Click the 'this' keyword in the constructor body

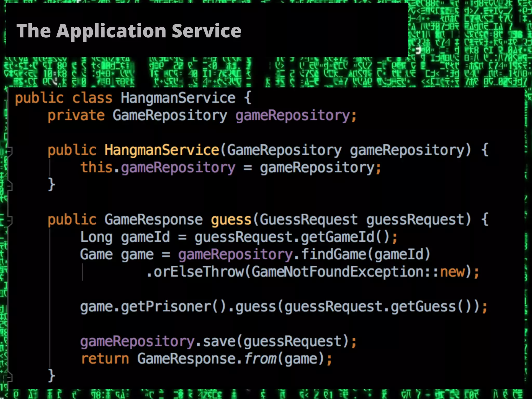(x=96, y=167)
